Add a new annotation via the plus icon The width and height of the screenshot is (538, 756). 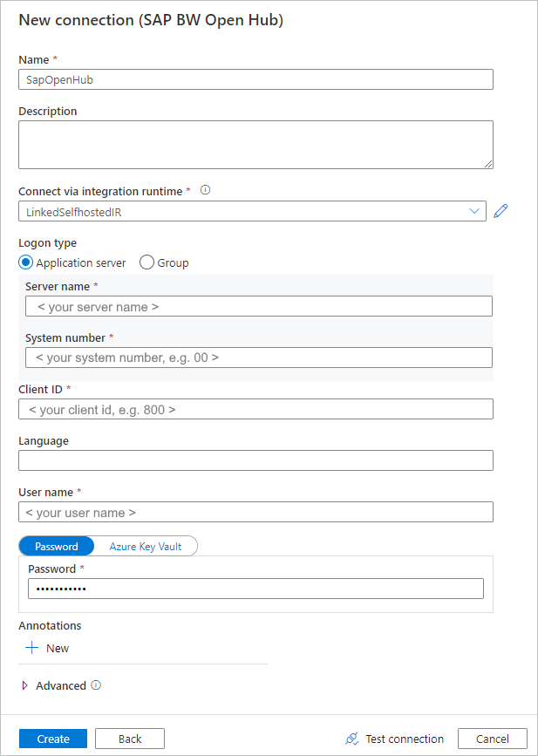tap(32, 647)
